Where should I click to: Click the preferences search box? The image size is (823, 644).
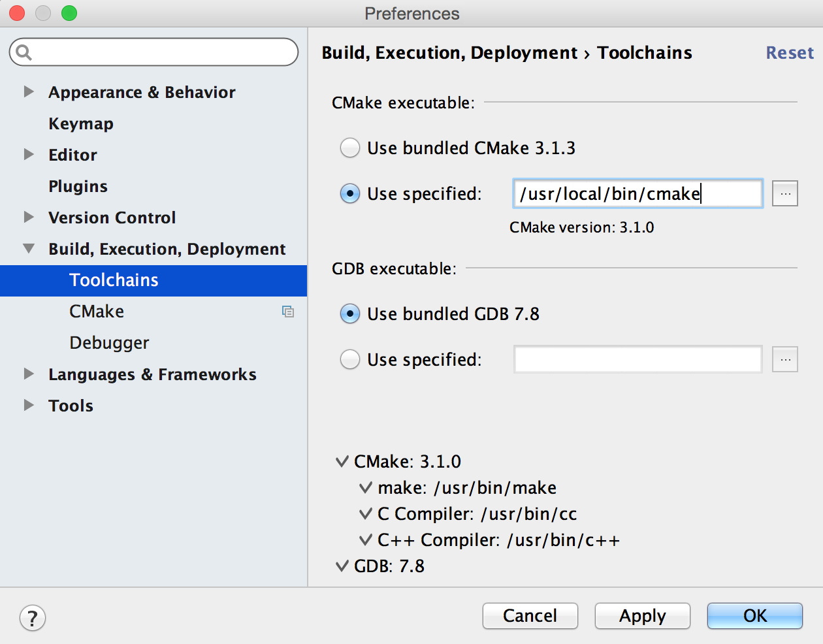pos(163,52)
